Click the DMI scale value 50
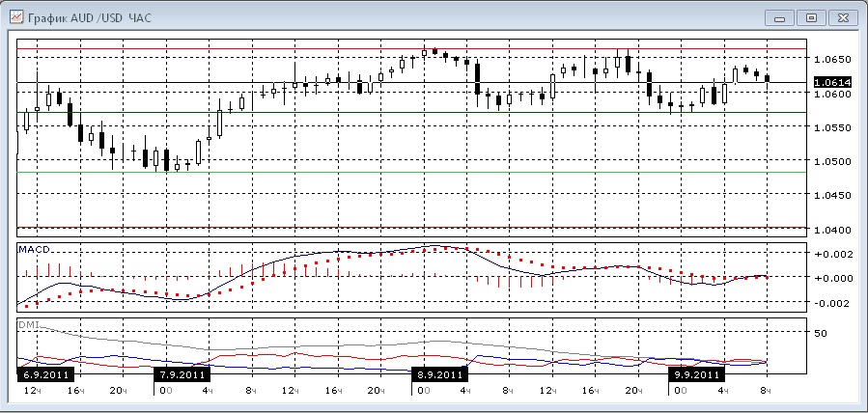 click(820, 333)
